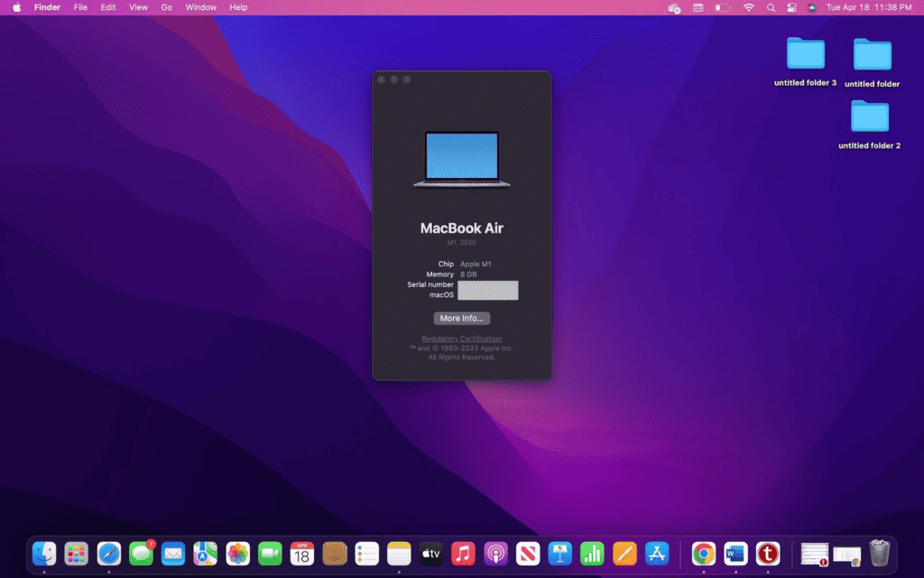The width and height of the screenshot is (924, 578).
Task: Open Numbers from the Dock
Action: pyautogui.click(x=590, y=555)
